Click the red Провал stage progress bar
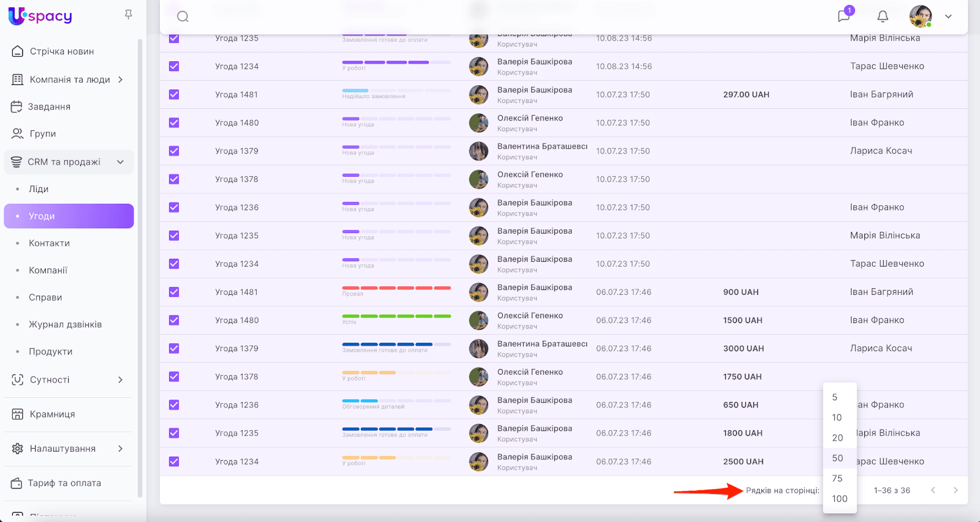 (396, 288)
